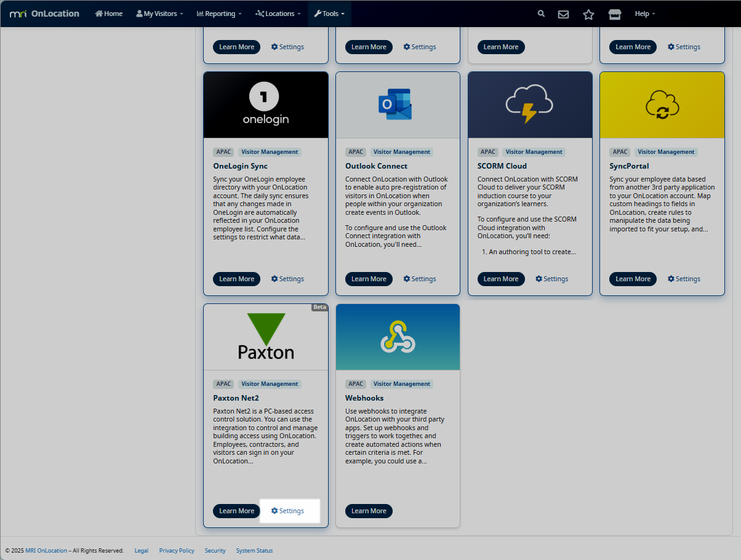Click the SyncPortal cloud sync icon
This screenshot has height=560, width=741.
point(662,105)
